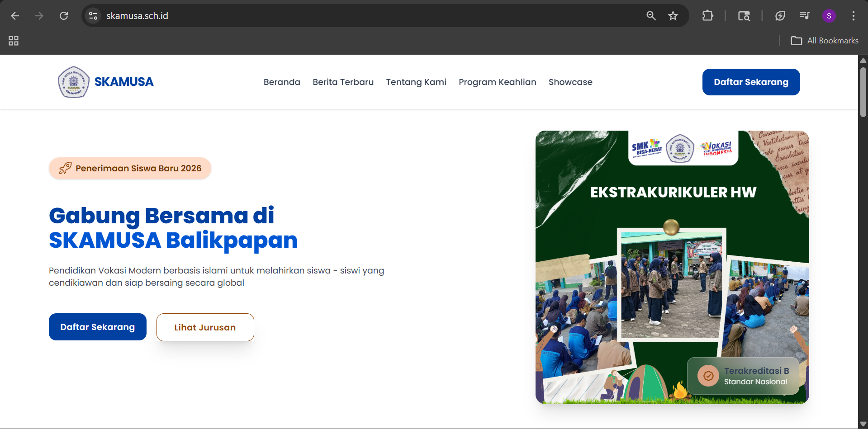
Task: Open Program Keahlian navigation item
Action: 498,82
